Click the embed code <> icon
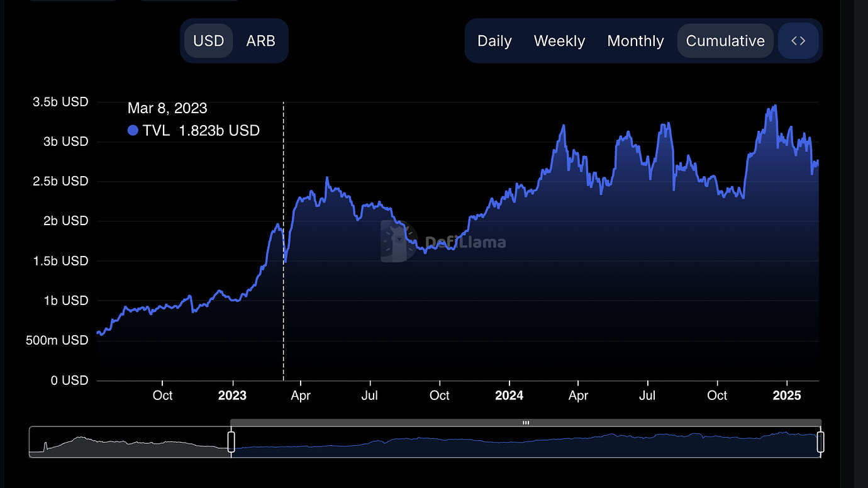Image resolution: width=868 pixels, height=488 pixels. pos(798,40)
